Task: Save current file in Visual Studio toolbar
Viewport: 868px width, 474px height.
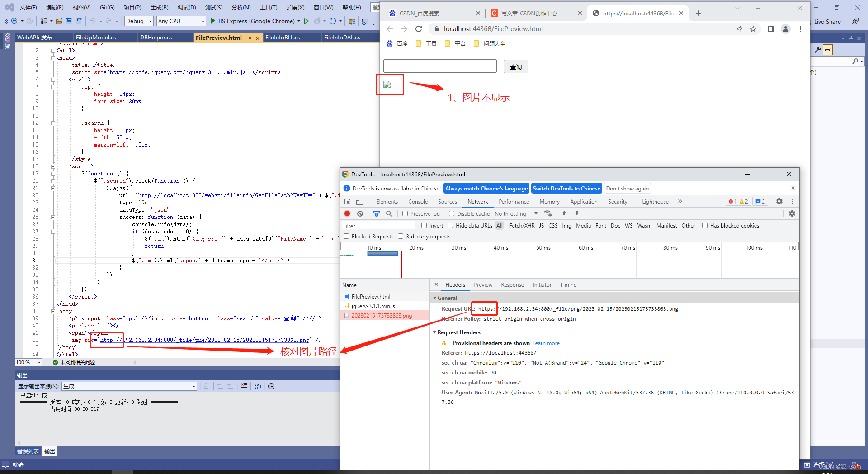Action: pyautogui.click(x=69, y=21)
